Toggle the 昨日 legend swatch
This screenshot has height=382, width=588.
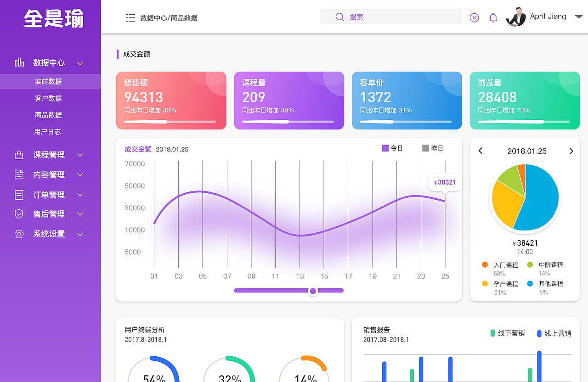425,148
